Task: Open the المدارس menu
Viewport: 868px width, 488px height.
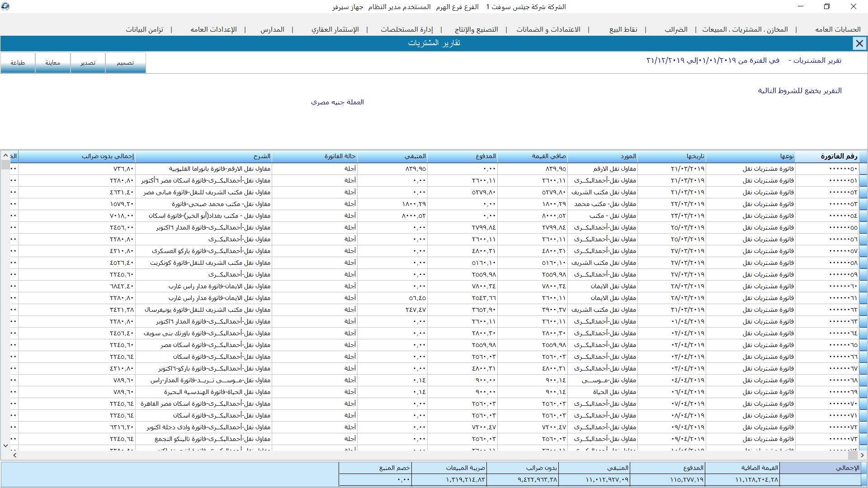Action: coord(272,29)
